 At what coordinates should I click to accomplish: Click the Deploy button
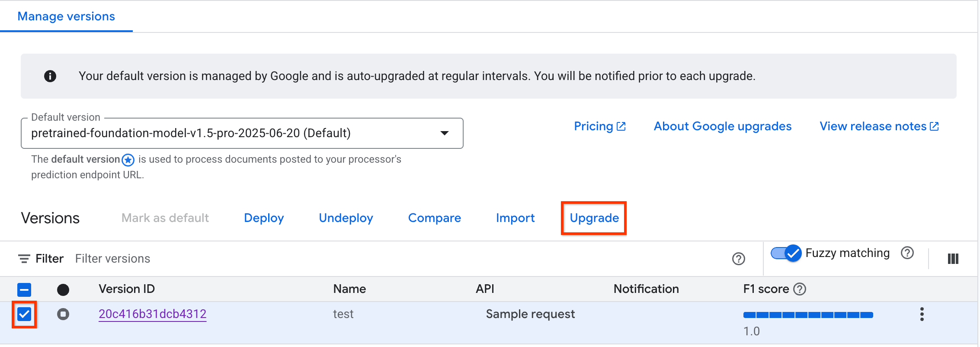coord(264,218)
